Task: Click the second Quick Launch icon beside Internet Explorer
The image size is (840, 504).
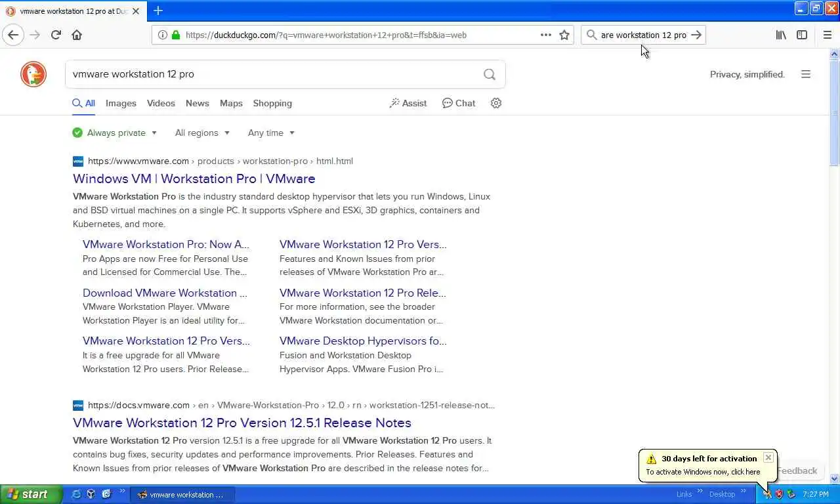Action: coord(91,494)
